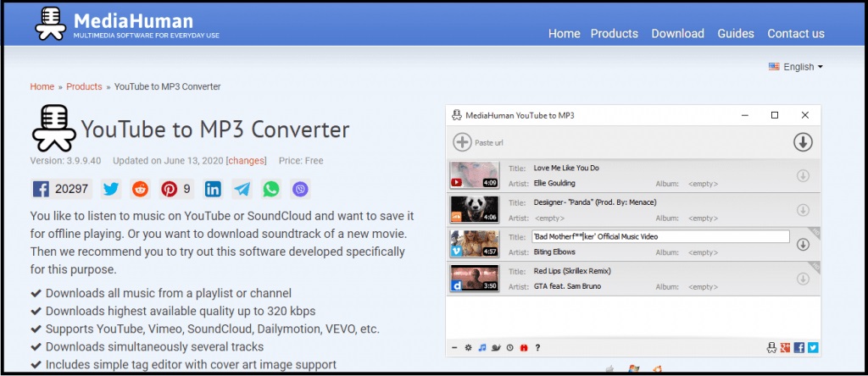Click the Home breadcrumb link
The height and width of the screenshot is (376, 868).
tap(42, 87)
